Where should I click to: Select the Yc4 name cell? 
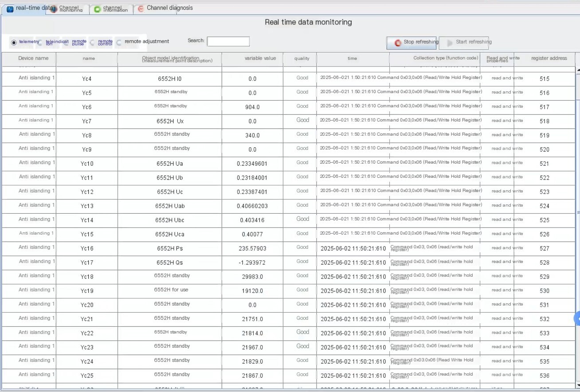87,79
